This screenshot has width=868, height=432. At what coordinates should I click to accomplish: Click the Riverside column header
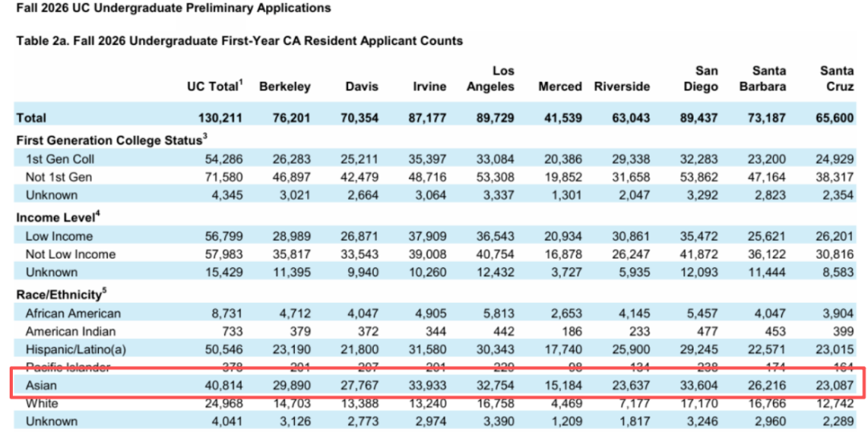(x=622, y=87)
